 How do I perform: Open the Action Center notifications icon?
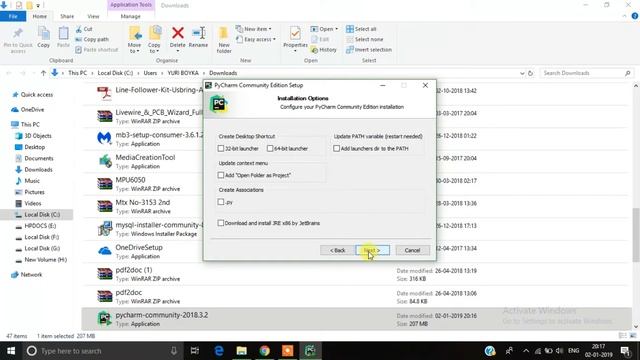coord(625,351)
